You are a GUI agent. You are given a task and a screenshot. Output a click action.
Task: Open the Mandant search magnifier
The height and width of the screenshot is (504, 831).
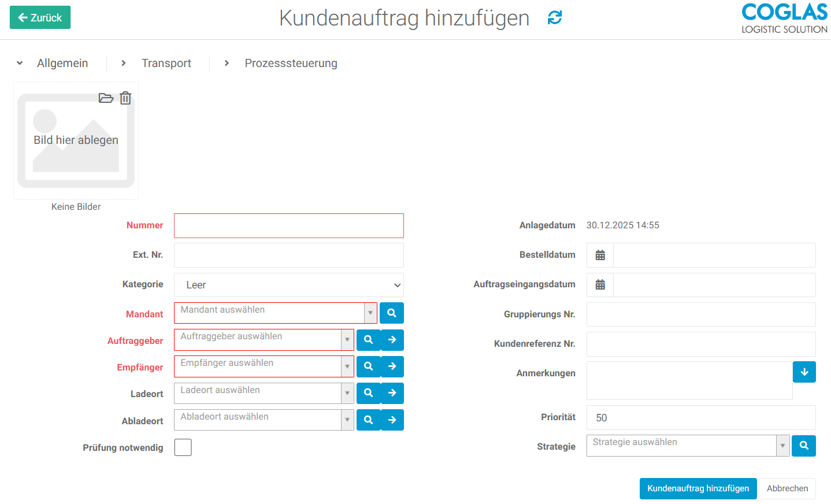tap(391, 313)
